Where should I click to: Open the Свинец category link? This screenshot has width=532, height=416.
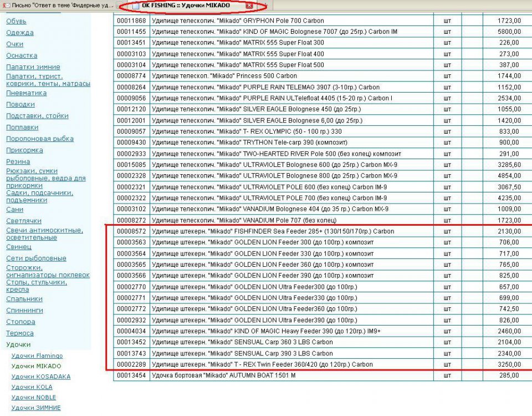19,247
